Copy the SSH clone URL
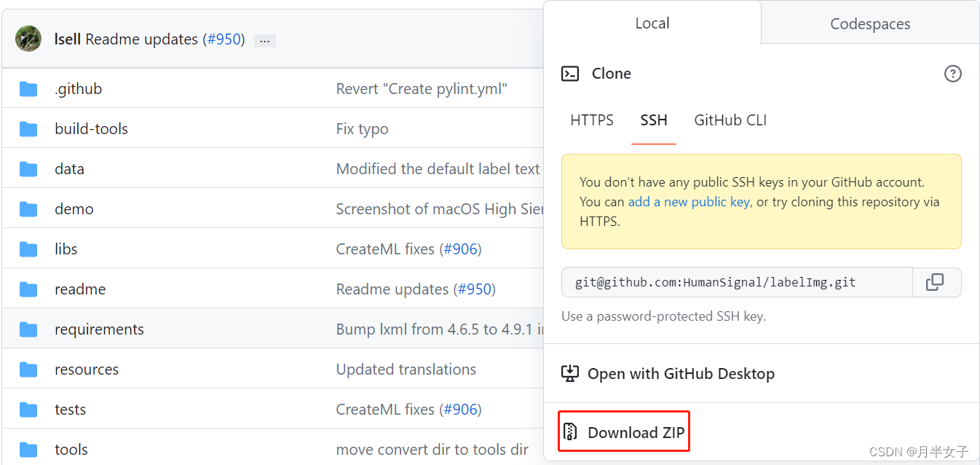This screenshot has height=465, width=980. pos(936,282)
